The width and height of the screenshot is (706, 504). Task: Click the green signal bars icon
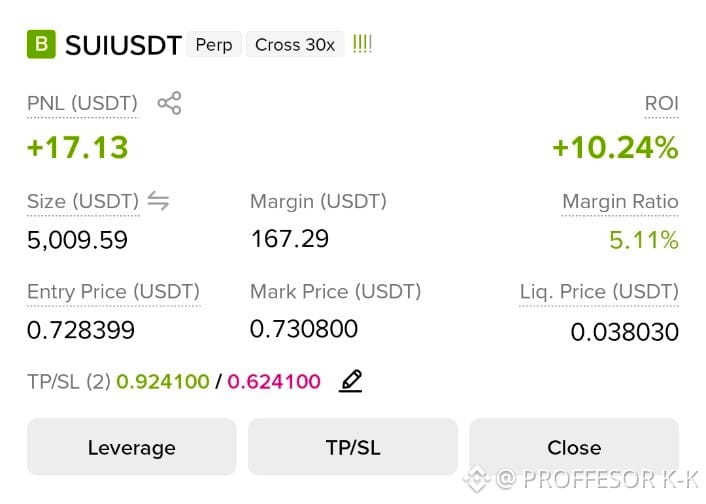pyautogui.click(x=362, y=44)
